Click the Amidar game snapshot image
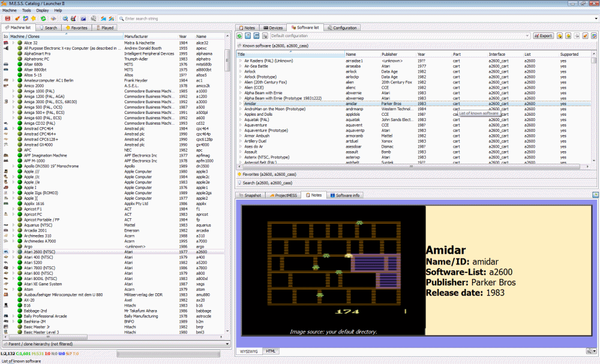600x364 pixels. point(333,270)
